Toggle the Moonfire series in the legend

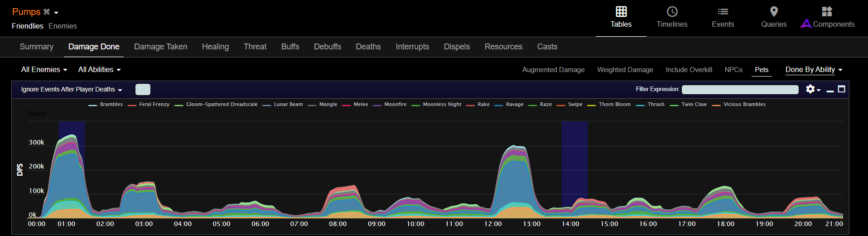point(395,105)
